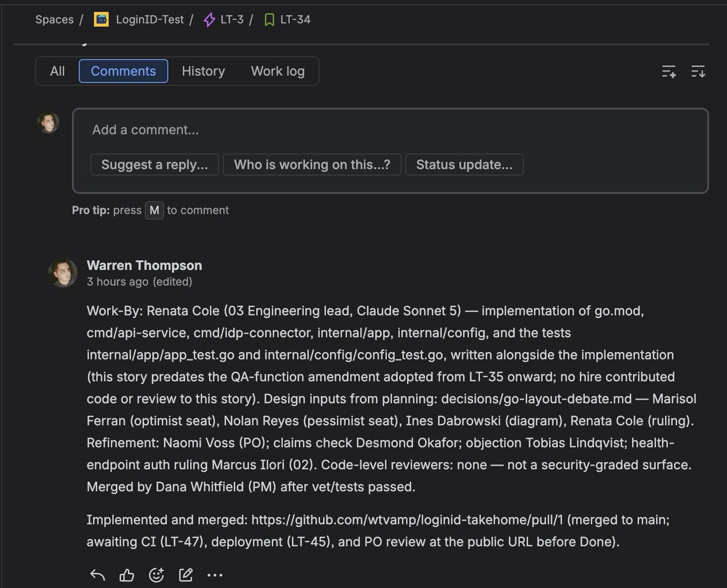
Task: Like the comment with thumbs-up icon
Action: click(127, 575)
